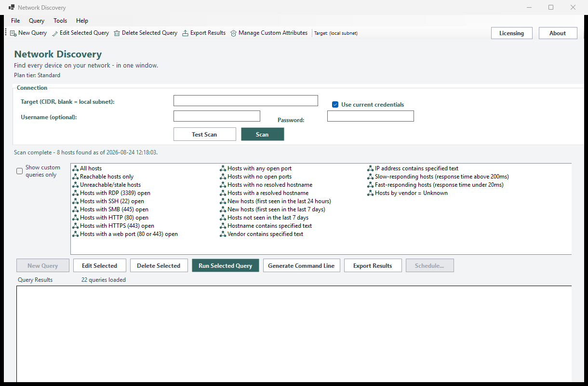Focus the Username input field
The image size is (588, 386).
(x=217, y=116)
